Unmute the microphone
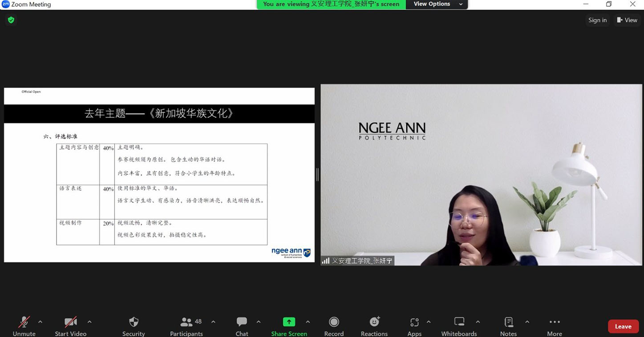 click(x=24, y=322)
